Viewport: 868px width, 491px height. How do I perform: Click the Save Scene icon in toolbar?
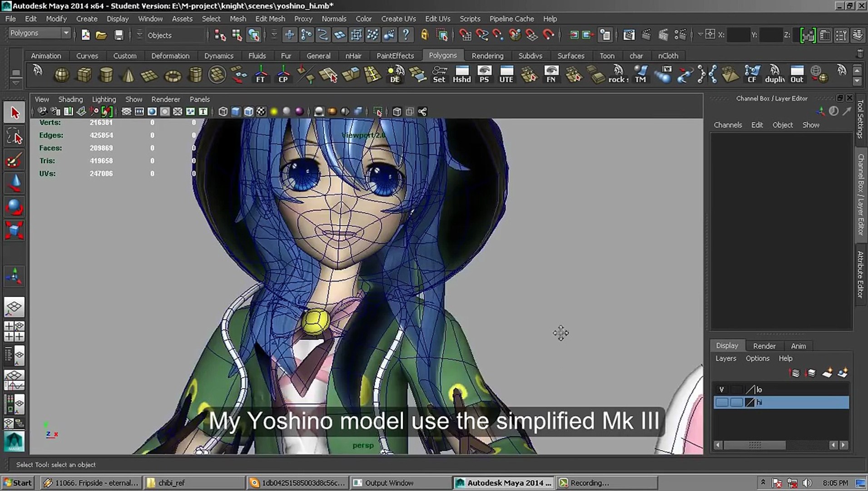pyautogui.click(x=119, y=35)
